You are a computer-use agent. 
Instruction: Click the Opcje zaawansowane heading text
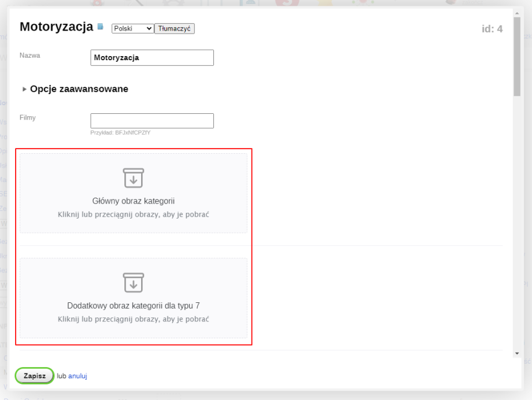[x=79, y=89]
